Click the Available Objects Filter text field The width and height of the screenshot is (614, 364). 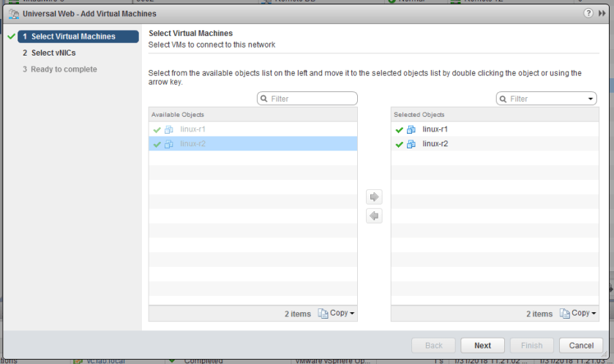(x=311, y=99)
